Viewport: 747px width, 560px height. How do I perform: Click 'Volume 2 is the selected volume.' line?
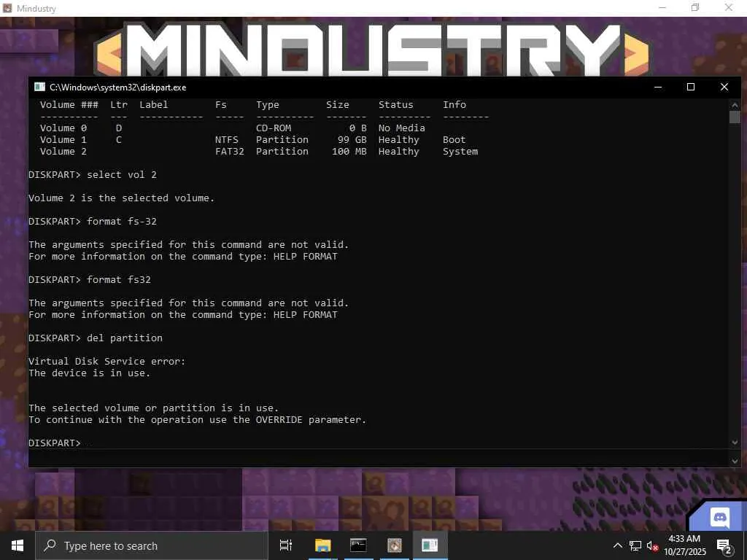click(x=122, y=198)
